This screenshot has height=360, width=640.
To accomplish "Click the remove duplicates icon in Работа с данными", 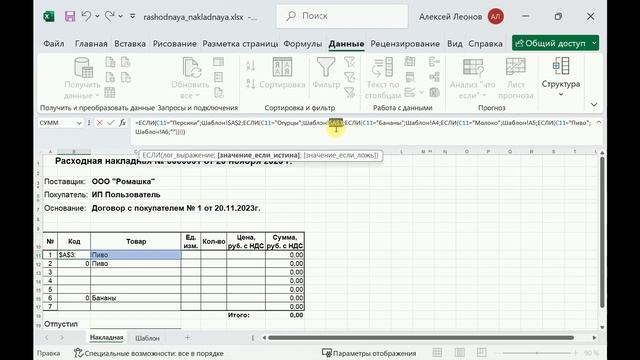I will click(410, 77).
